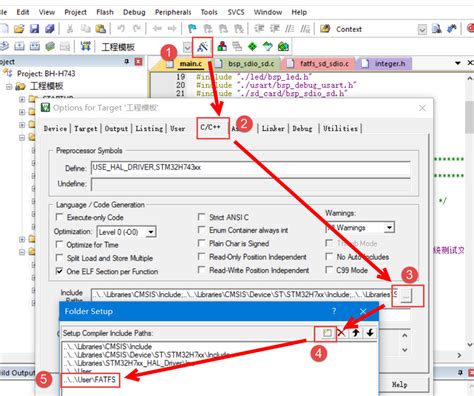Click the Undo arrow icon
The height and width of the screenshot is (396, 474).
tap(121, 29)
